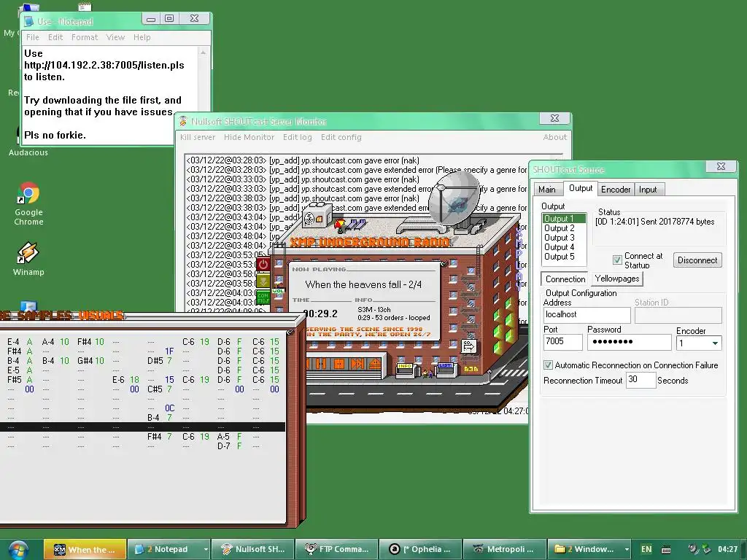
Task: Click XMPlay's eject/open file button
Action: coord(376,365)
